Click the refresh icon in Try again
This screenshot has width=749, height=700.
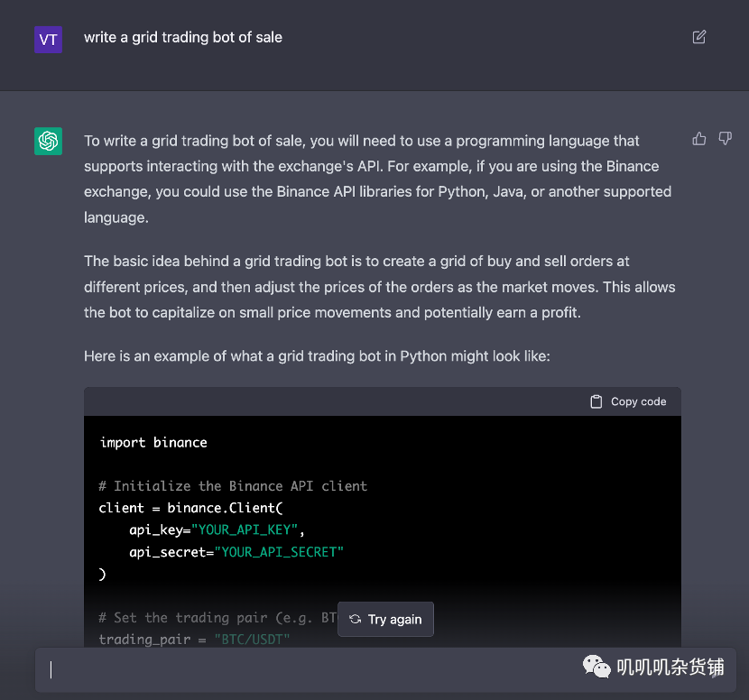355,620
